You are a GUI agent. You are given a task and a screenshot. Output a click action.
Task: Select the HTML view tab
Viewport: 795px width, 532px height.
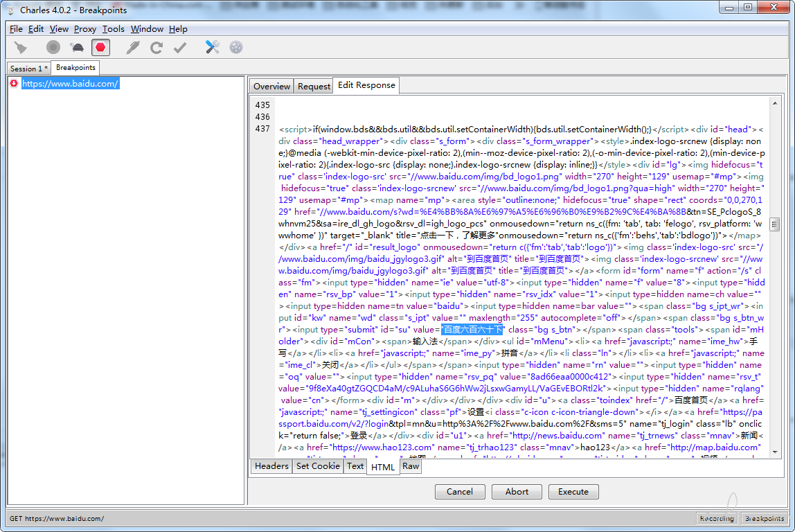click(383, 467)
